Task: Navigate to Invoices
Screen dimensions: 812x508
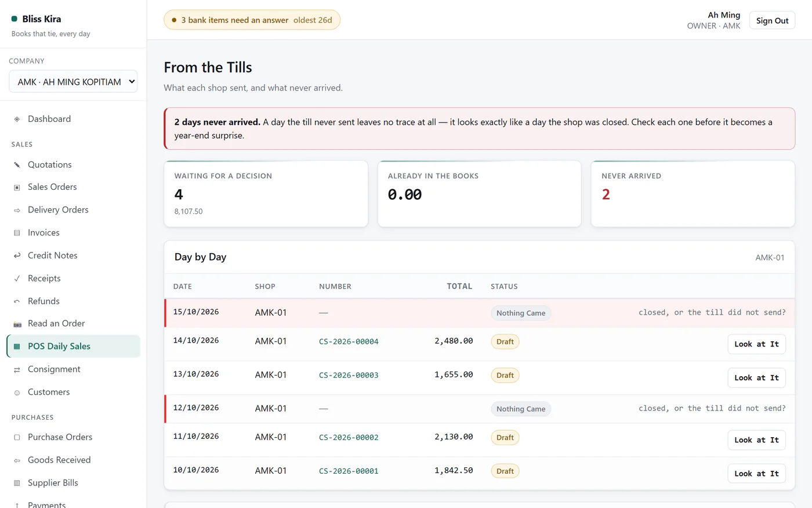Action: (x=73, y=233)
